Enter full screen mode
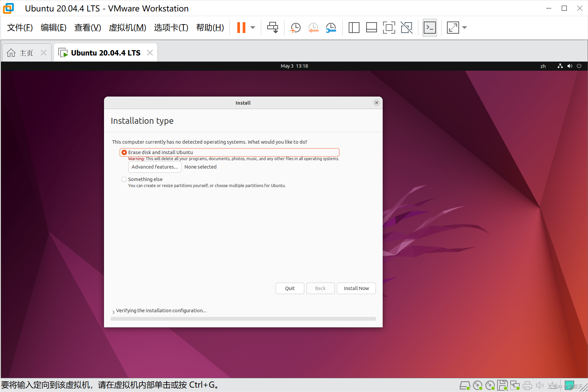Screen dimensions: 588x392 (x=389, y=28)
